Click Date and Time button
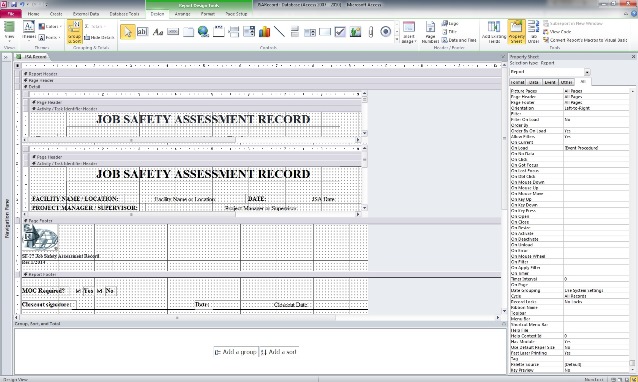This screenshot has width=638, height=382. [x=459, y=40]
